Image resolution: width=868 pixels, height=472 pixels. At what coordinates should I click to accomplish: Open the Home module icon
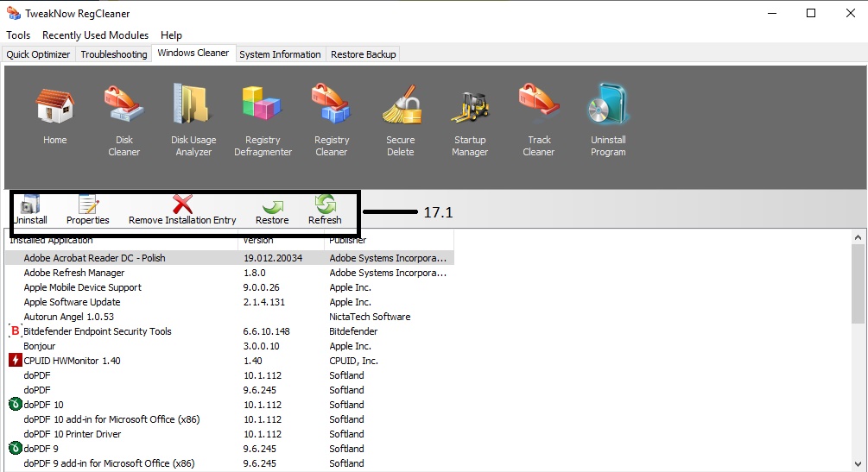point(54,106)
